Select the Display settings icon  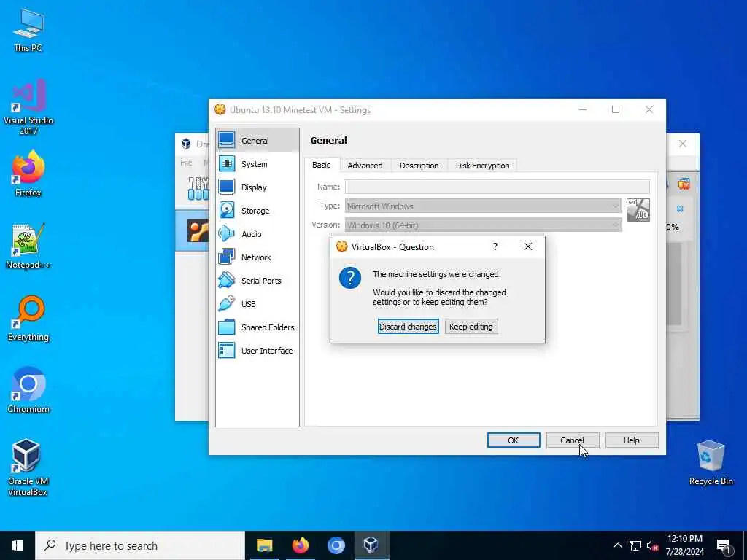(x=227, y=187)
